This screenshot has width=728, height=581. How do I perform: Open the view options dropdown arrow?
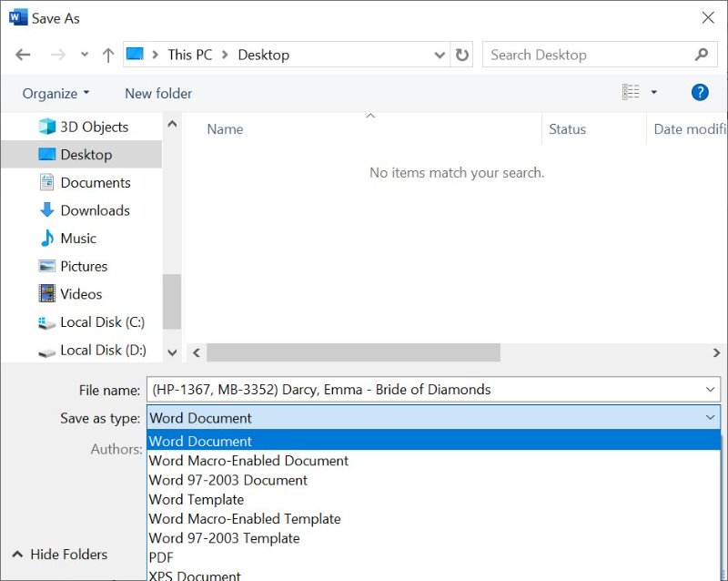(653, 92)
